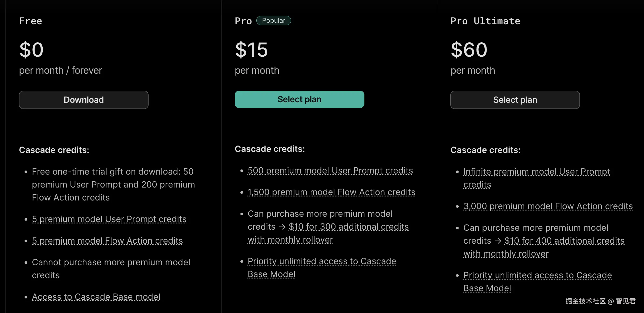644x313 pixels.
Task: Open the 5 premium model User Prompt credits link
Action: [x=109, y=219]
